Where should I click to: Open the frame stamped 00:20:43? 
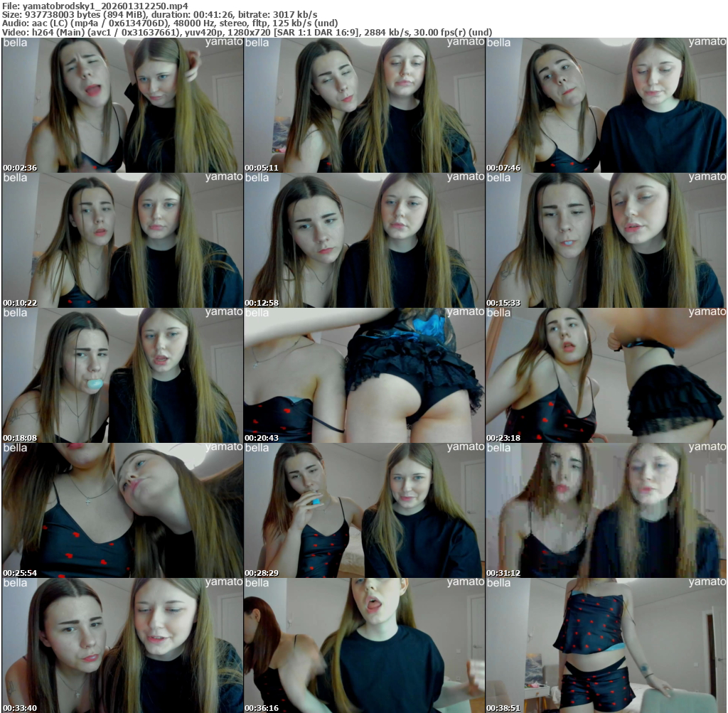(365, 375)
